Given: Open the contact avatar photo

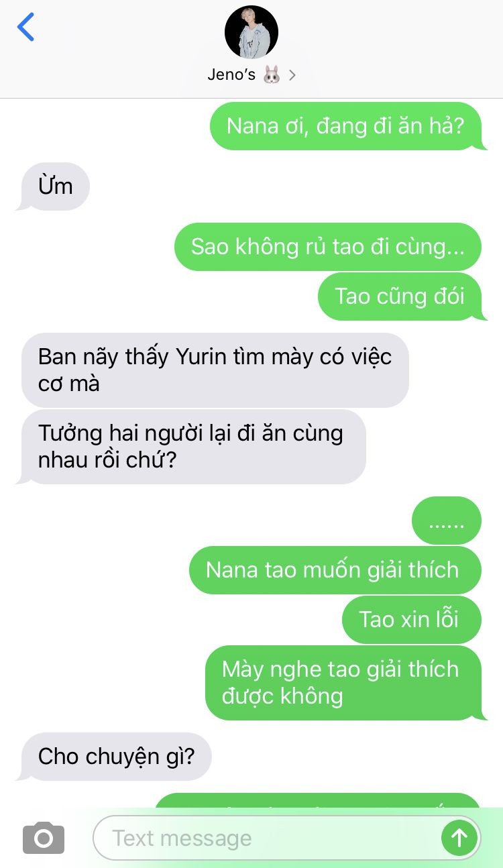Looking at the screenshot, I should click(x=251, y=32).
